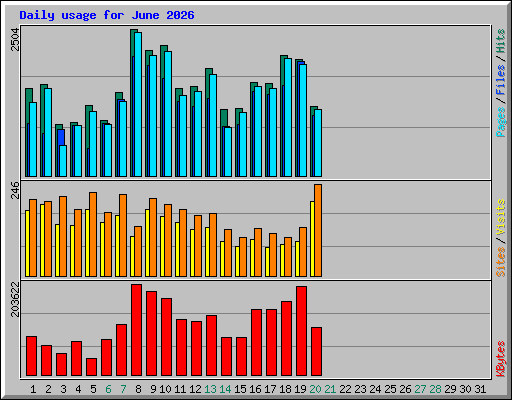This screenshot has height=400, width=512.
Task: Select day 31 on the date axis
Action: point(480,389)
